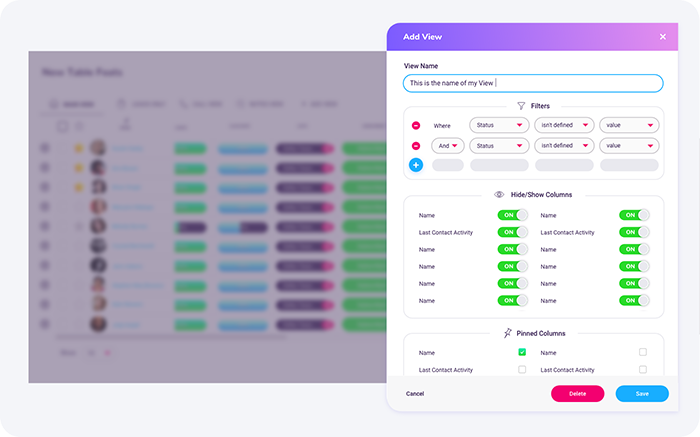Image resolution: width=700 pixels, height=437 pixels.
Task: Add a new filter with plus icon
Action: point(416,165)
